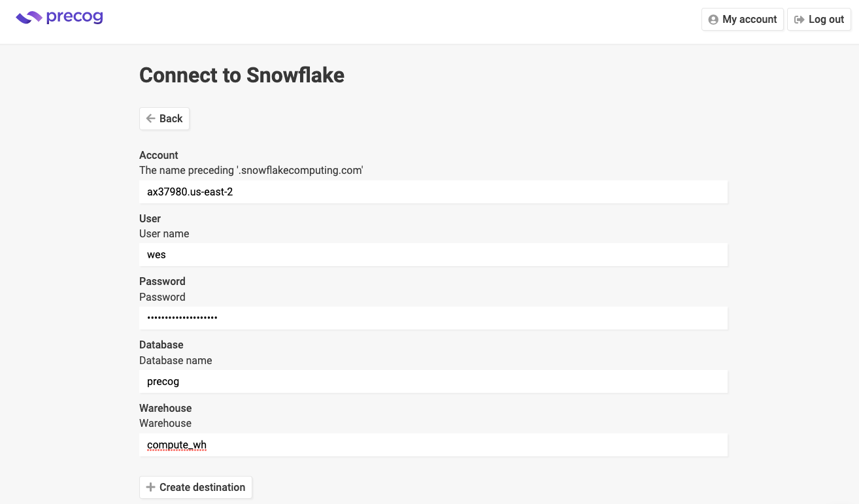Click the Precog logo icon
The image size is (859, 504).
[29, 18]
